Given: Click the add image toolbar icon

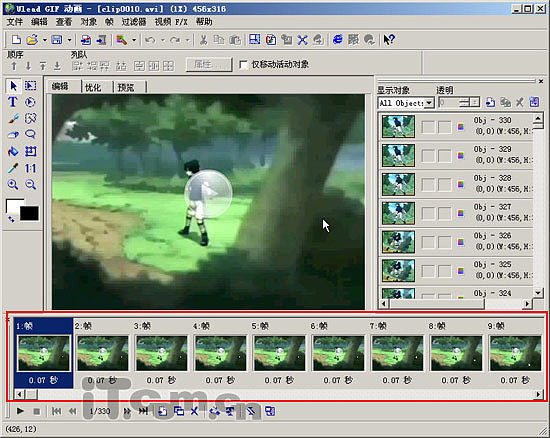Looking at the screenshot, I should [x=85, y=40].
